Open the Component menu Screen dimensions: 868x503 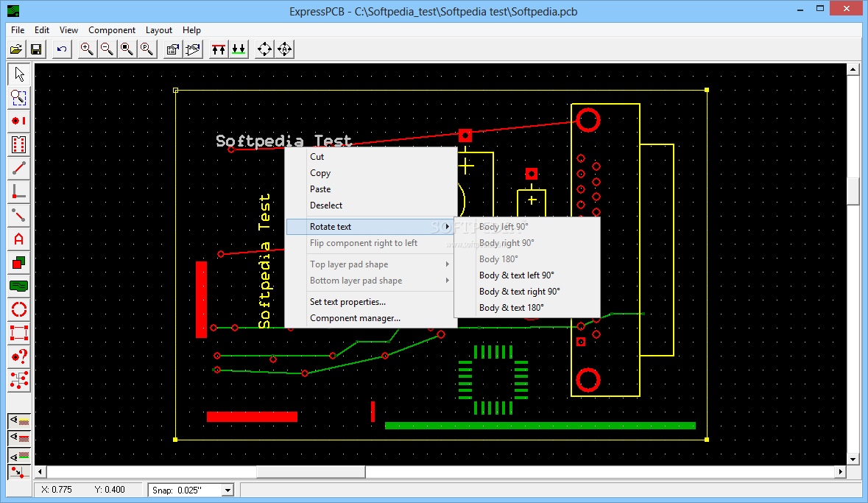(112, 30)
